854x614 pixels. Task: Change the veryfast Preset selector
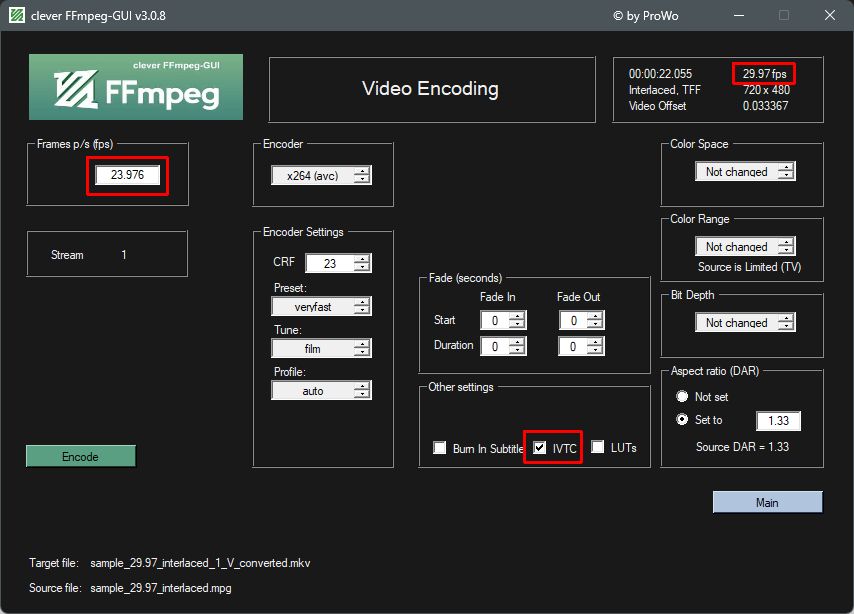tap(321, 306)
